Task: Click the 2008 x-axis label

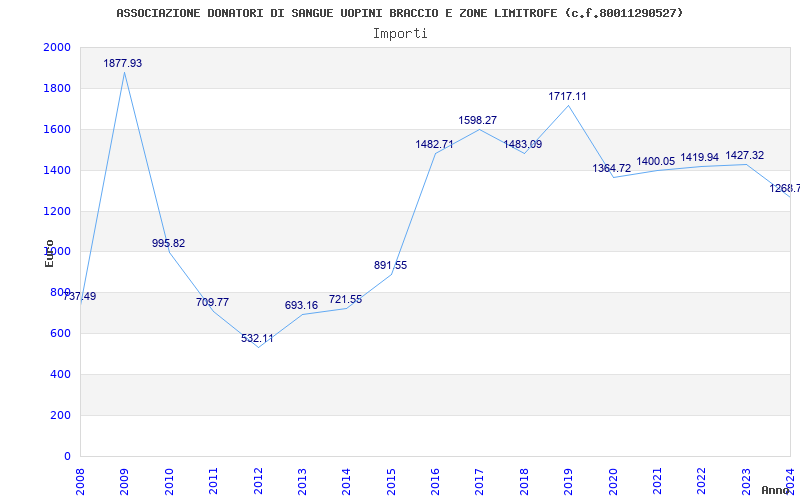Action: point(80,481)
